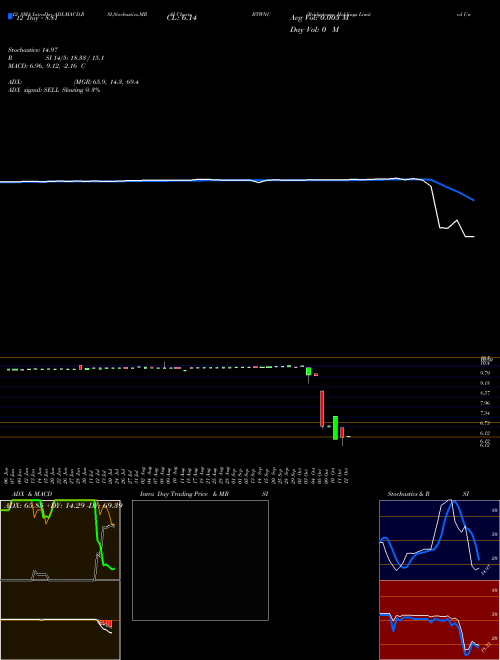500x660 pixels.
Task: Click the 7.96 price axis label
Action: pos(485,403)
